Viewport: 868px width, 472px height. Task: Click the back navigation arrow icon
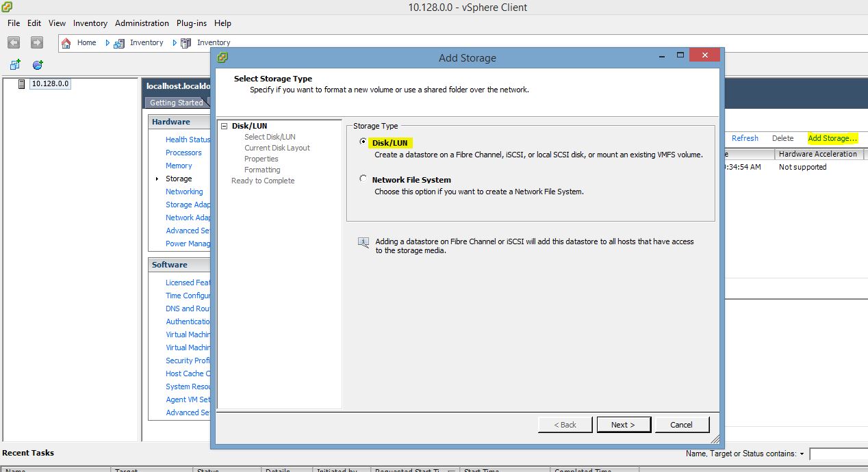point(14,42)
